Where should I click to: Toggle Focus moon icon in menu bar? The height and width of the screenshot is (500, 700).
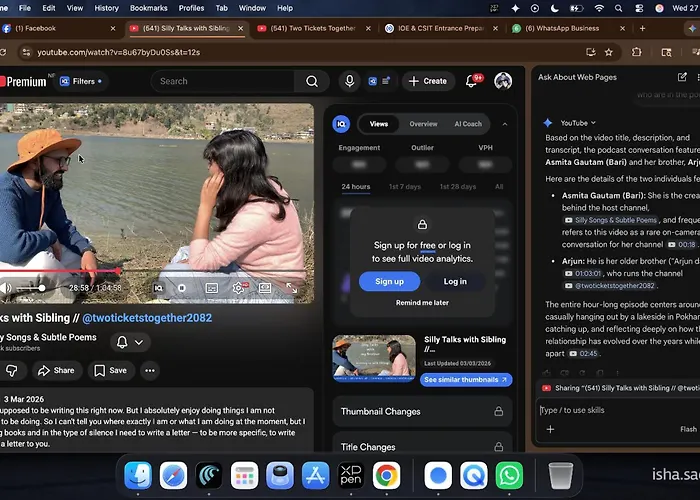pyautogui.click(x=555, y=8)
